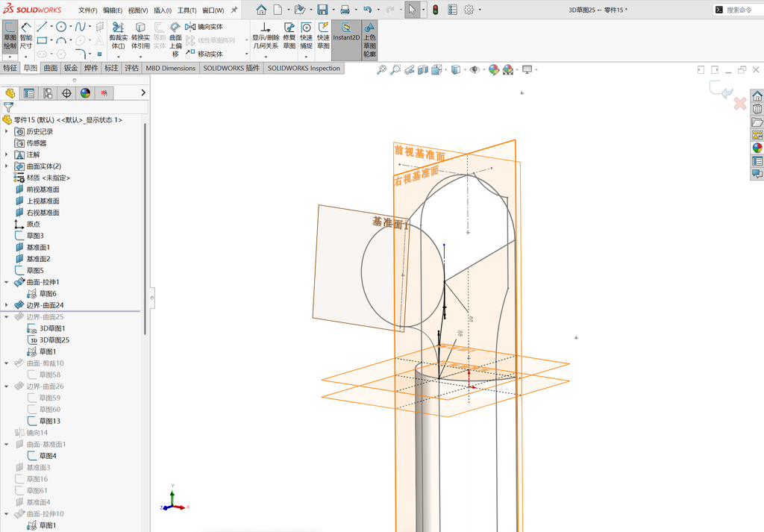
Task: Collapse the 边界-曲面25 node
Action: click(x=6, y=316)
